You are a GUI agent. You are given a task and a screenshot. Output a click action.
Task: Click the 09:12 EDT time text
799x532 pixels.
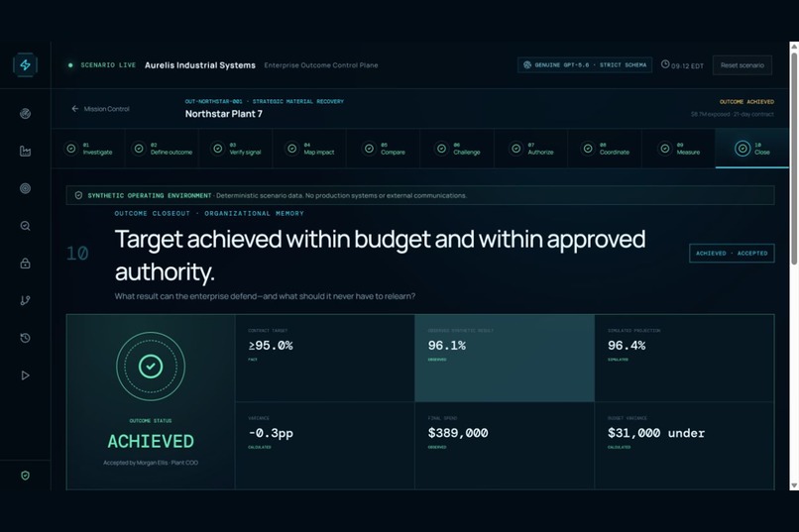coord(687,66)
